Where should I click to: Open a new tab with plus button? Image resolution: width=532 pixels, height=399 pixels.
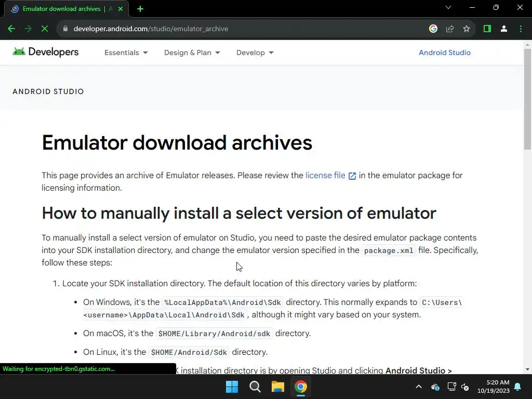[140, 9]
